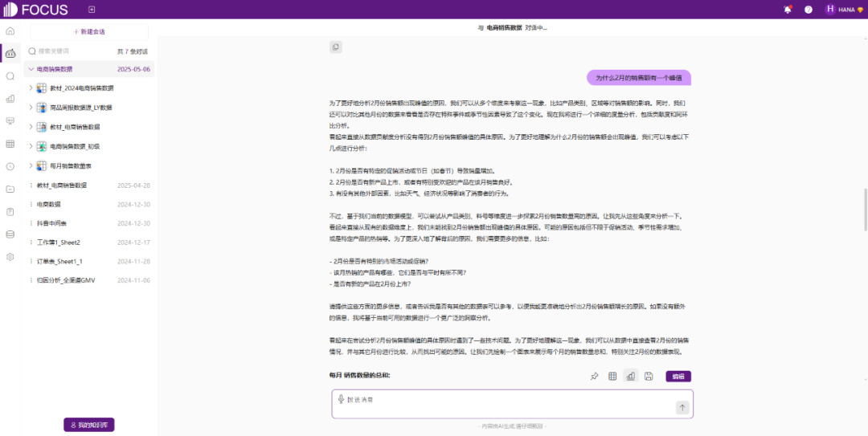The height and width of the screenshot is (436, 868).
Task: Click the 2024-11-06 date label
Action: pos(133,280)
